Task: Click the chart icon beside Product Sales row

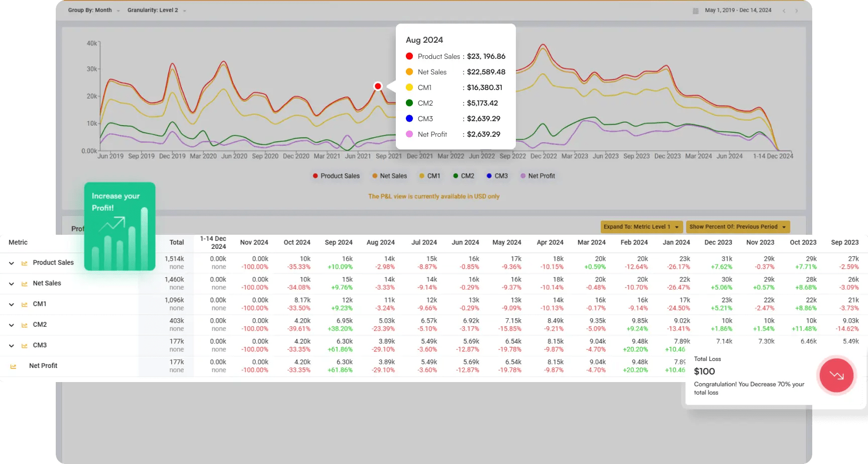Action: [24, 263]
